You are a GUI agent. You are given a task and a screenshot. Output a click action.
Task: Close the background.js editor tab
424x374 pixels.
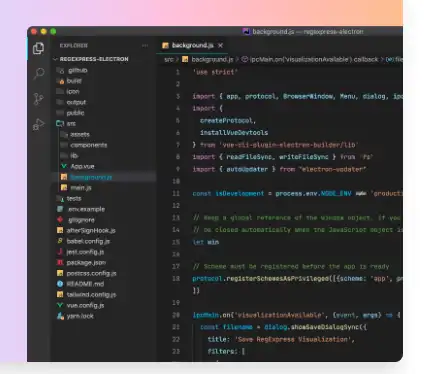click(220, 45)
